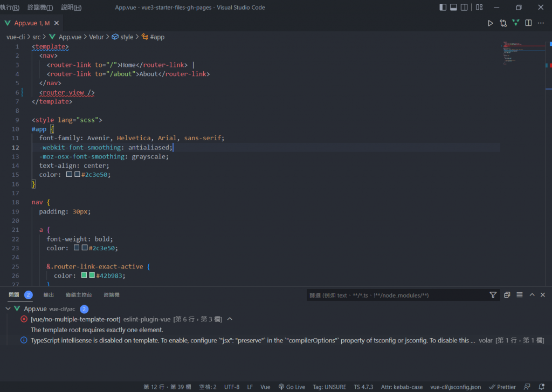
Task: Change indentation via 空格: 2
Action: point(208,387)
